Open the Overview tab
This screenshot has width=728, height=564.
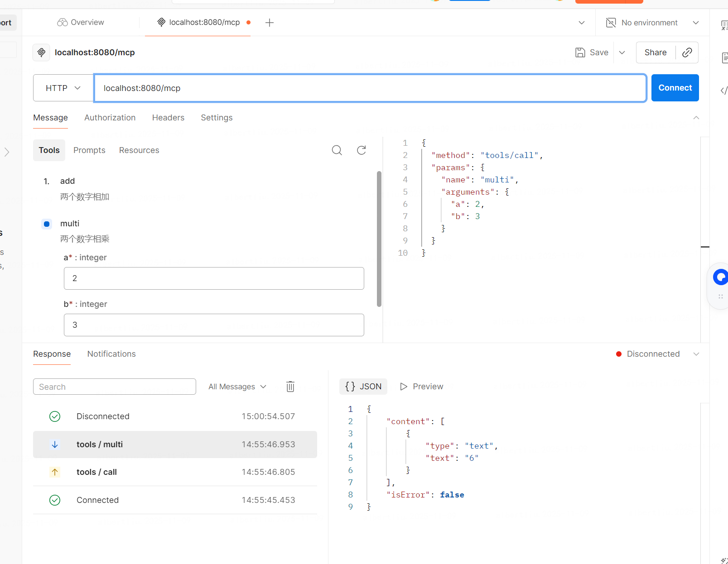(81, 22)
